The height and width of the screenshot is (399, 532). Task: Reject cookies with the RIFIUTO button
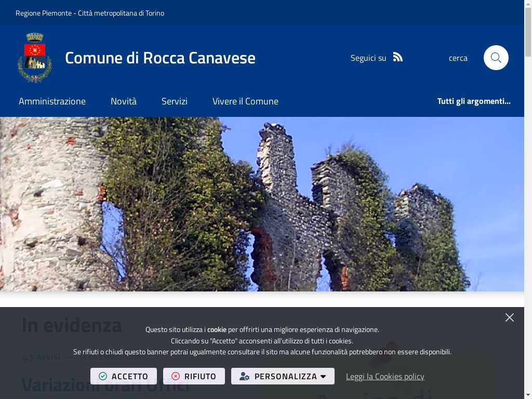coord(194,376)
